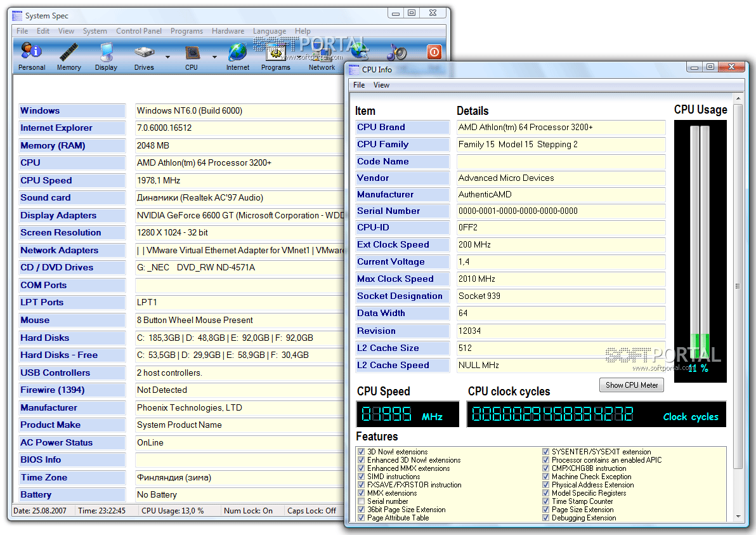This screenshot has height=535, width=756.
Task: Open the File menu in System Spec
Action: pos(22,31)
